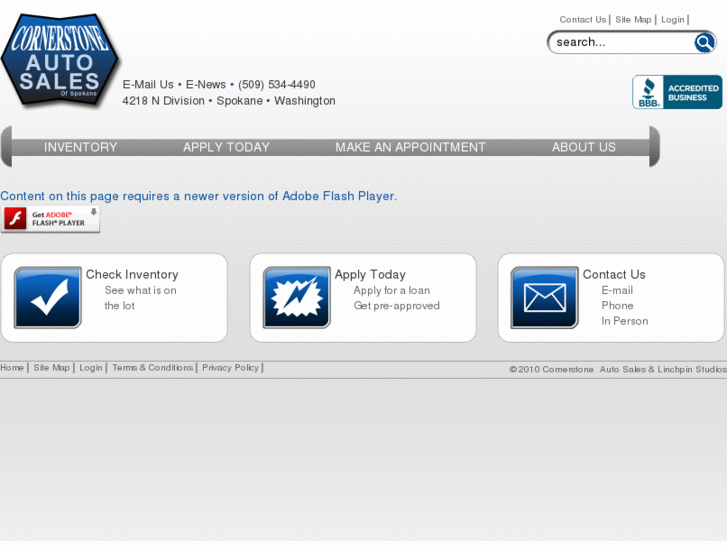Viewport: 727px width, 545px height.
Task: Click the Contact Us envelope icon
Action: point(544,297)
